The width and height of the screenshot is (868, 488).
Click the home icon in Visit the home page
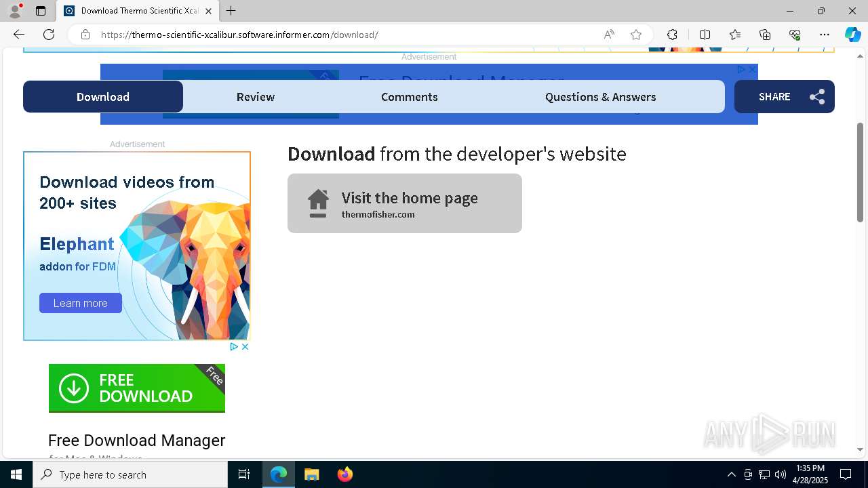click(x=318, y=203)
